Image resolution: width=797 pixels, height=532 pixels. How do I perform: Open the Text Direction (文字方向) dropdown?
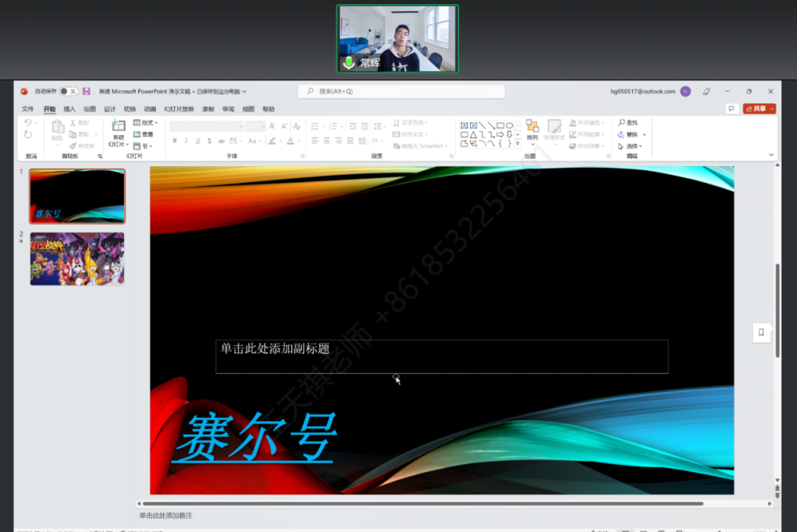coord(410,122)
